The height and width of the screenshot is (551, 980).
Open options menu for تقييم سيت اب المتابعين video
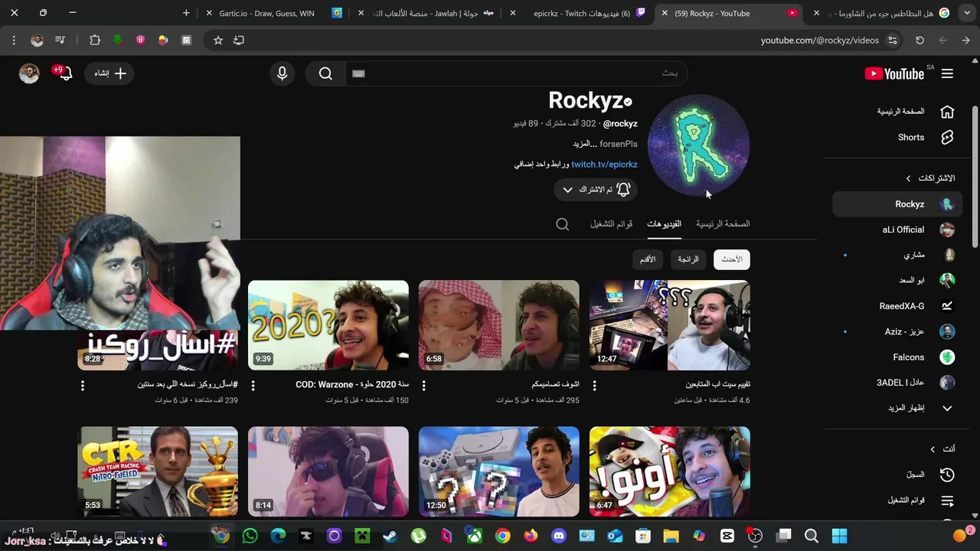click(594, 386)
